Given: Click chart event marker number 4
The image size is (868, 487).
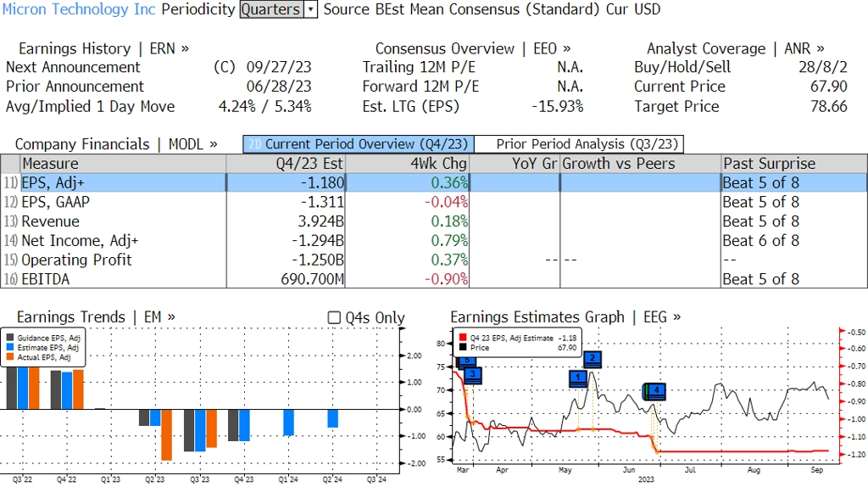Looking at the screenshot, I should (657, 390).
